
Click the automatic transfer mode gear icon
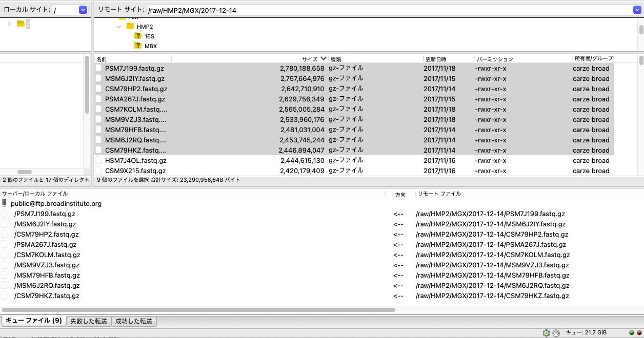click(547, 332)
